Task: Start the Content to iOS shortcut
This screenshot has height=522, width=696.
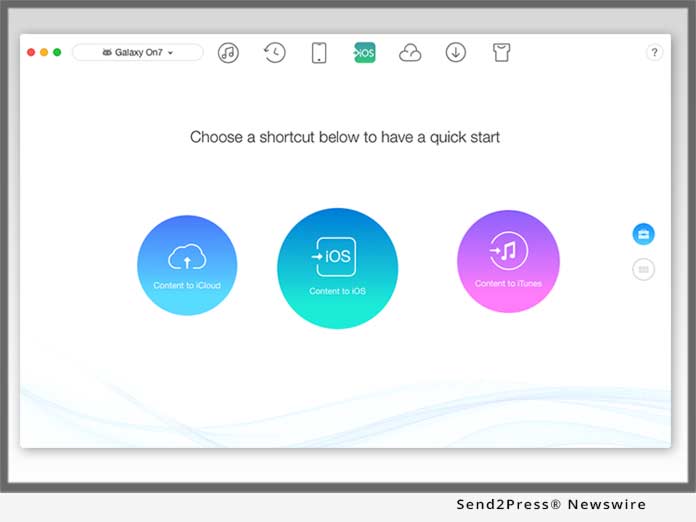Action: coord(337,268)
